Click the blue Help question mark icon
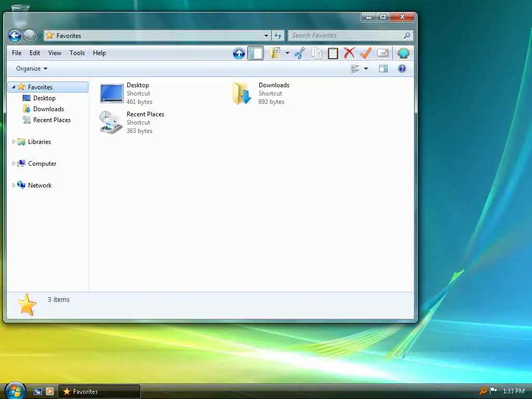532x399 pixels. [402, 69]
